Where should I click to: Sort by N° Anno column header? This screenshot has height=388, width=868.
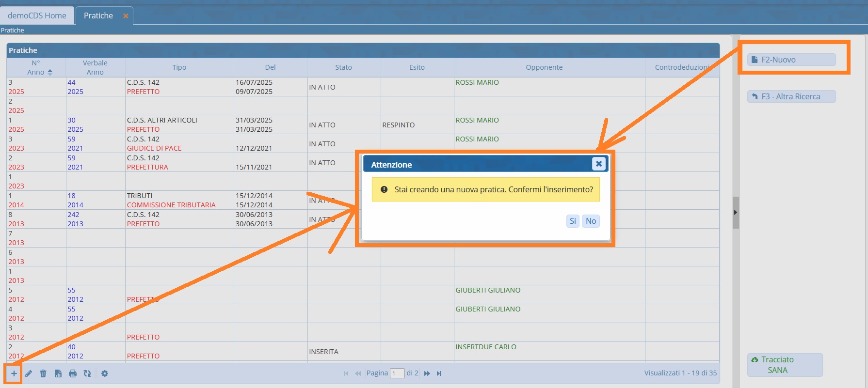coord(36,67)
